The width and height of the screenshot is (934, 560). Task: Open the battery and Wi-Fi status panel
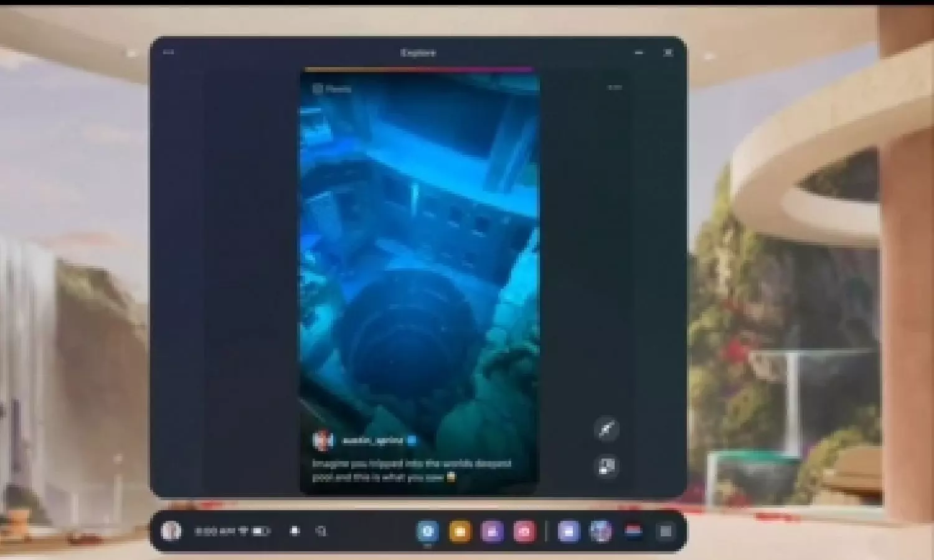click(x=255, y=531)
